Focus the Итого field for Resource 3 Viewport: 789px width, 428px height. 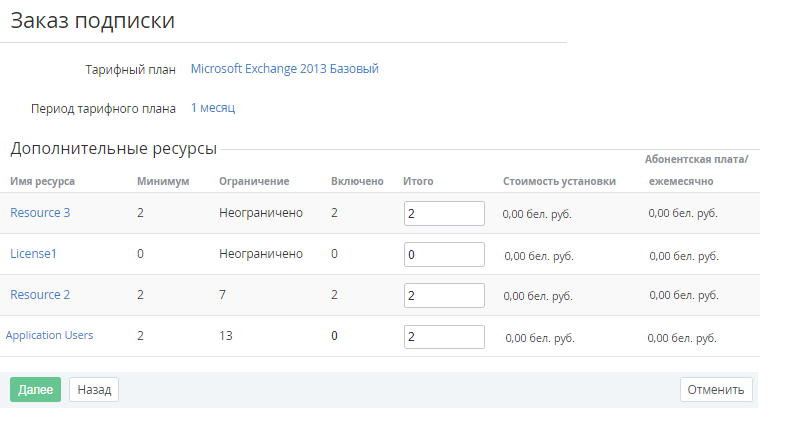tap(444, 213)
